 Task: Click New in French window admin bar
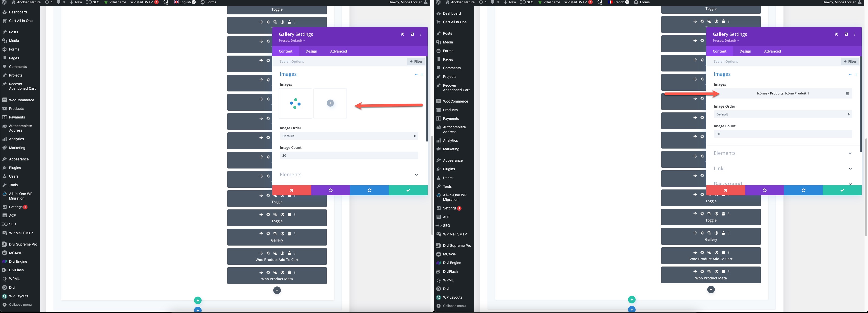[x=509, y=2]
